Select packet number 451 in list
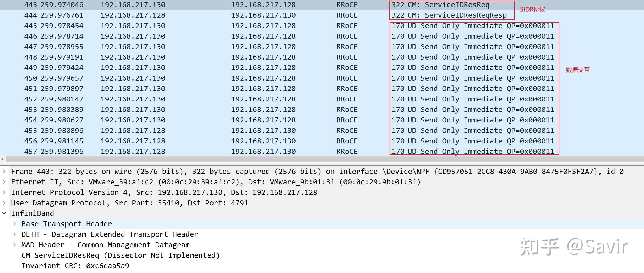Viewport: 644px width, 273px height. 30,89
